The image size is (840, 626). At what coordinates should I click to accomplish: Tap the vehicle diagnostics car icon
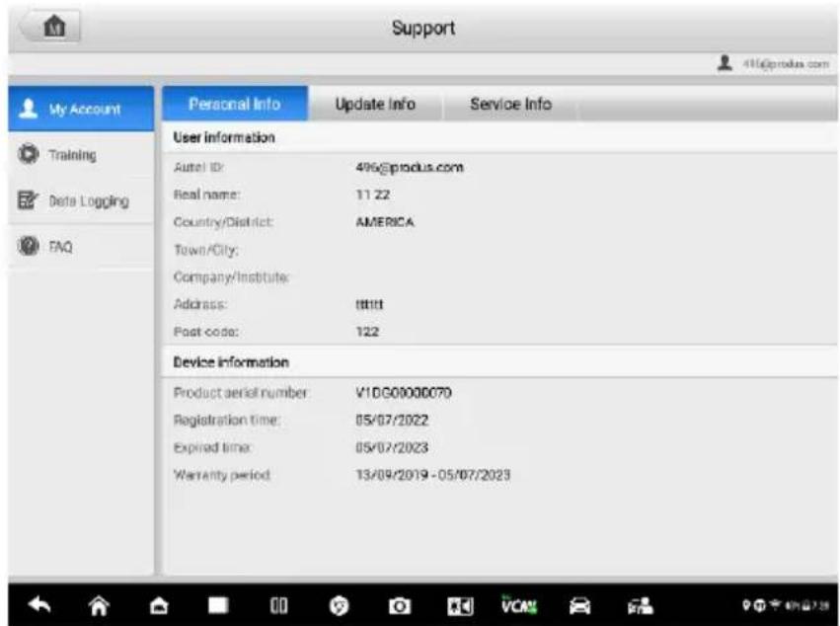click(579, 606)
